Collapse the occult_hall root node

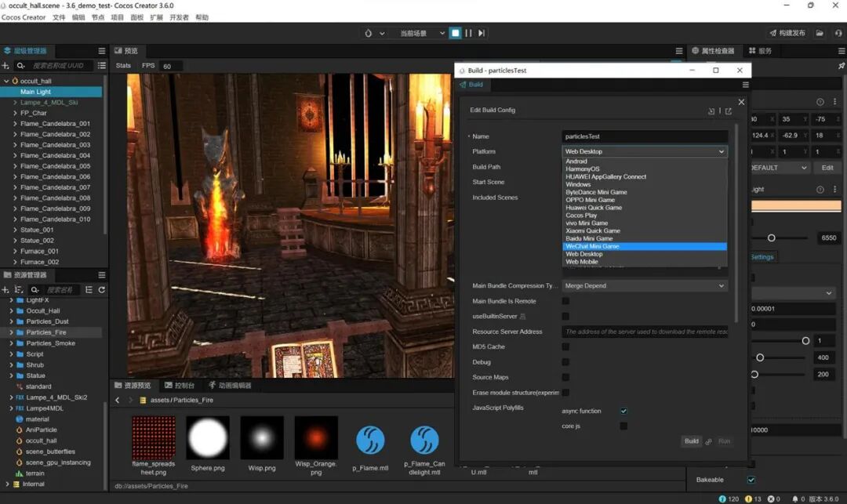click(x=6, y=81)
